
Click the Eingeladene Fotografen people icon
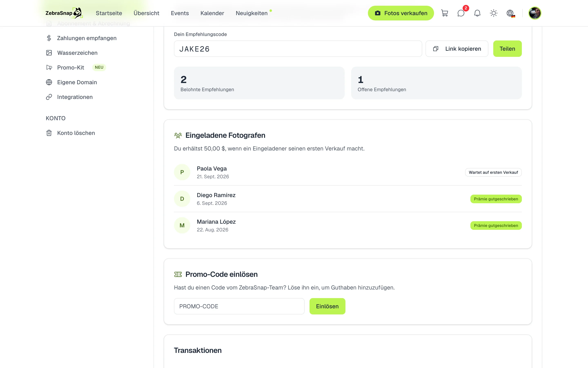click(x=178, y=135)
